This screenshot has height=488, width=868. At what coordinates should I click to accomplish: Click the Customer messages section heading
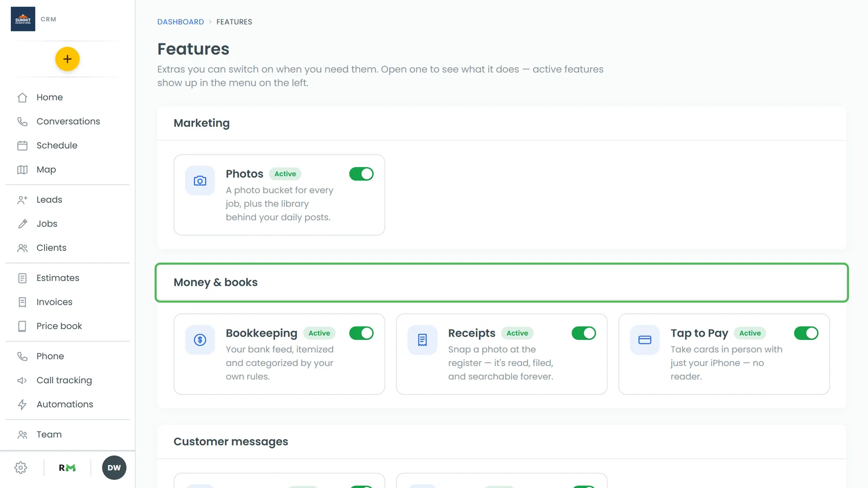click(x=231, y=442)
